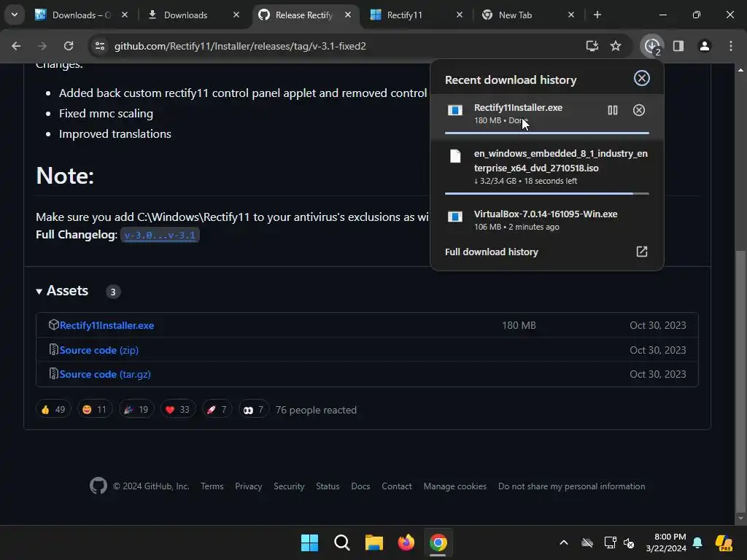Open Firefox from the taskbar
Image resolution: width=747 pixels, height=560 pixels.
coord(406,542)
